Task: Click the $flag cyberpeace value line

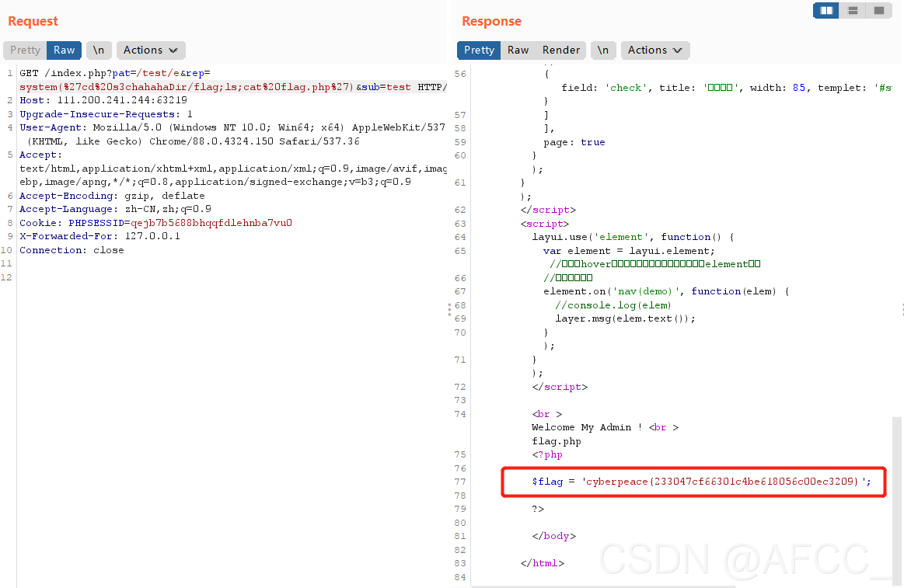Action: point(702,482)
